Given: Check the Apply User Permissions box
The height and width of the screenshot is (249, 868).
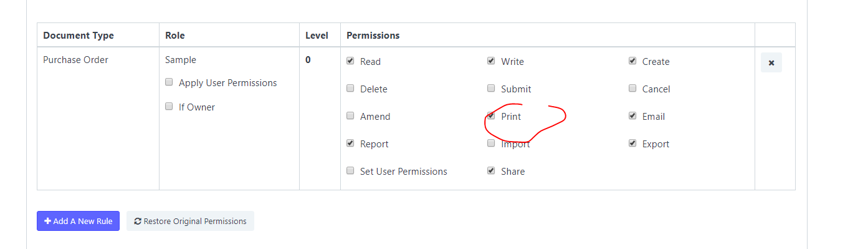Looking at the screenshot, I should click(x=169, y=82).
